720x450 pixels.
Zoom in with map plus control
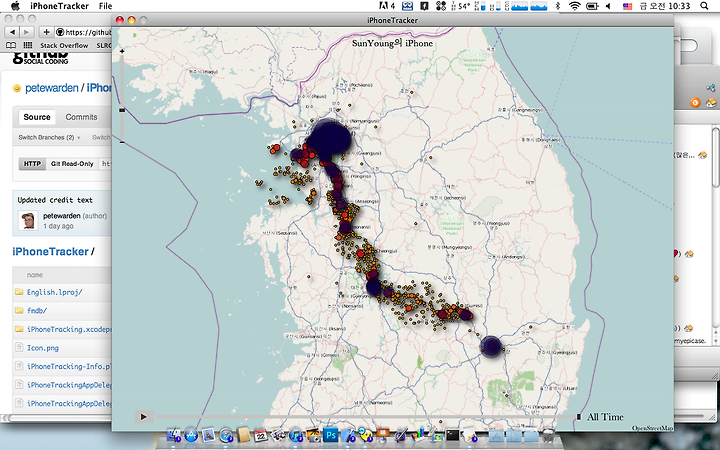pos(122,51)
